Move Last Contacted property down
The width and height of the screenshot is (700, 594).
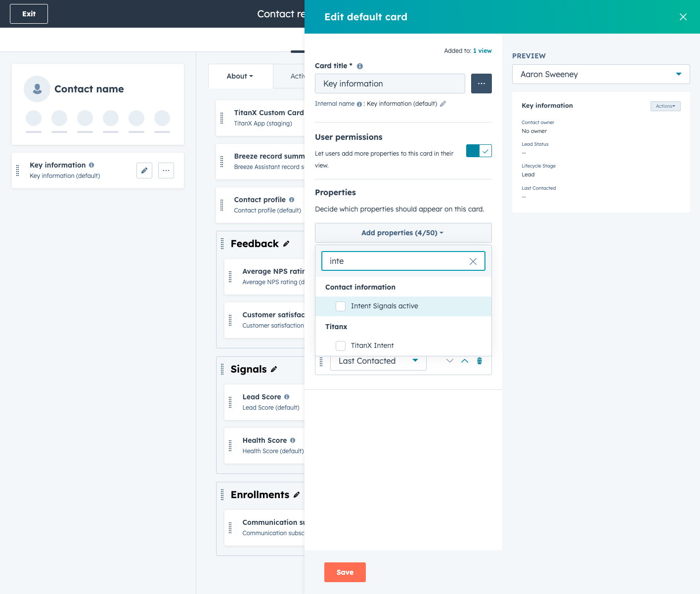point(450,361)
